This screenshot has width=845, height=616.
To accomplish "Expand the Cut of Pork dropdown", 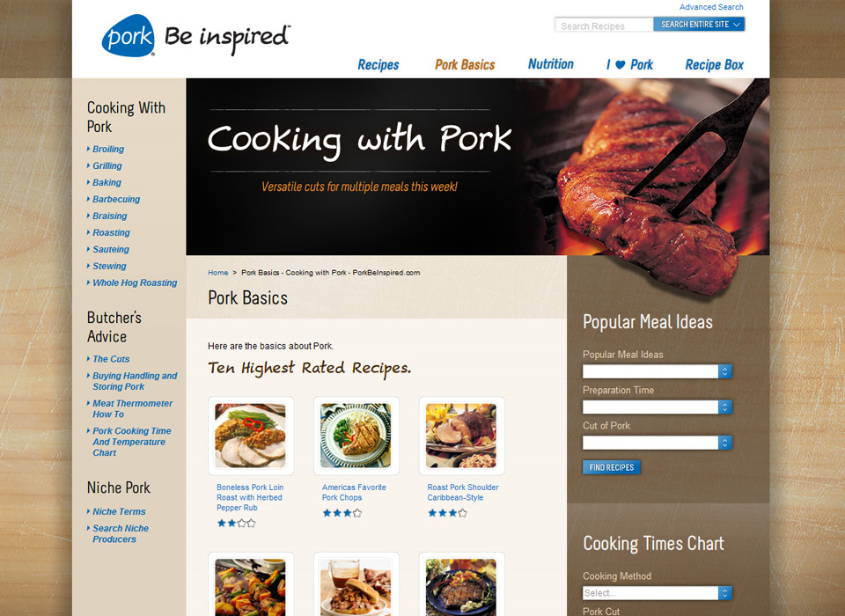I will tap(657, 443).
